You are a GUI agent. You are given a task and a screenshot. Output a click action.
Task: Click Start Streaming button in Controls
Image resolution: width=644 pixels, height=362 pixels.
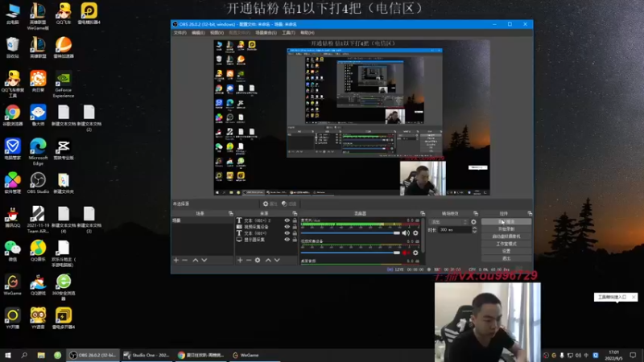pyautogui.click(x=506, y=222)
